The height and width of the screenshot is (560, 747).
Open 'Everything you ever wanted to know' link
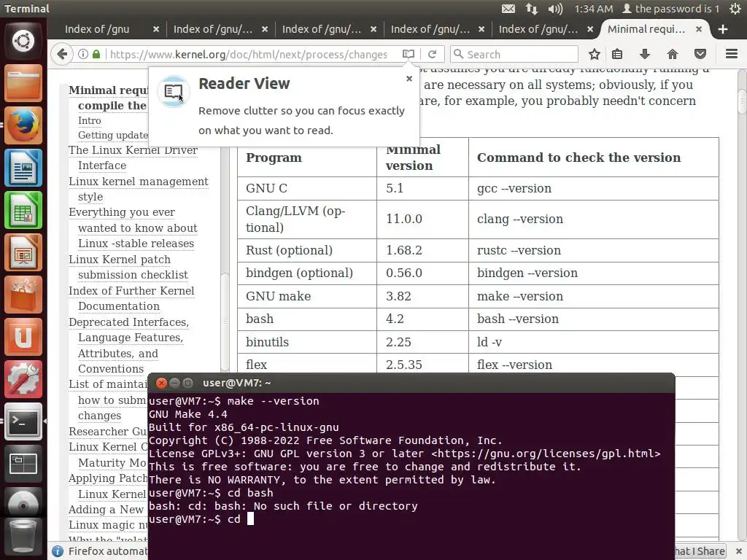[133, 227]
